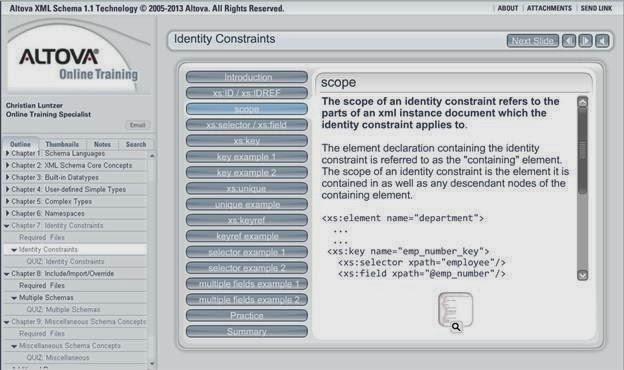
Task: Click the previous slide step-back icon
Action: (x=569, y=41)
